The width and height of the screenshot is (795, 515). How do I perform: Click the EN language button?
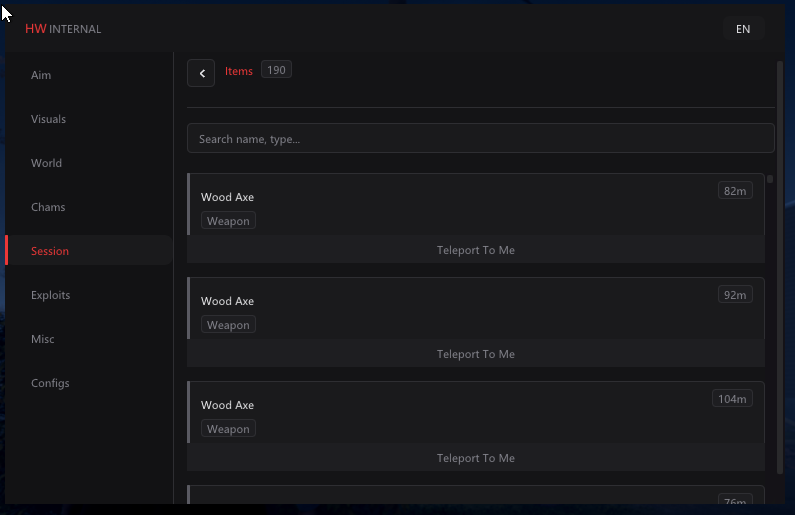point(743,29)
